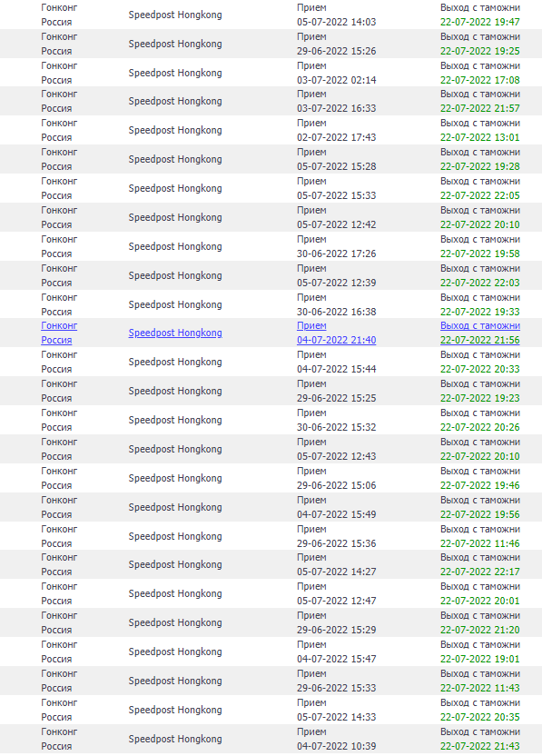Click the 04-07-2022 21:40 acceptance date link
This screenshot has height=756, width=542.
click(x=336, y=340)
